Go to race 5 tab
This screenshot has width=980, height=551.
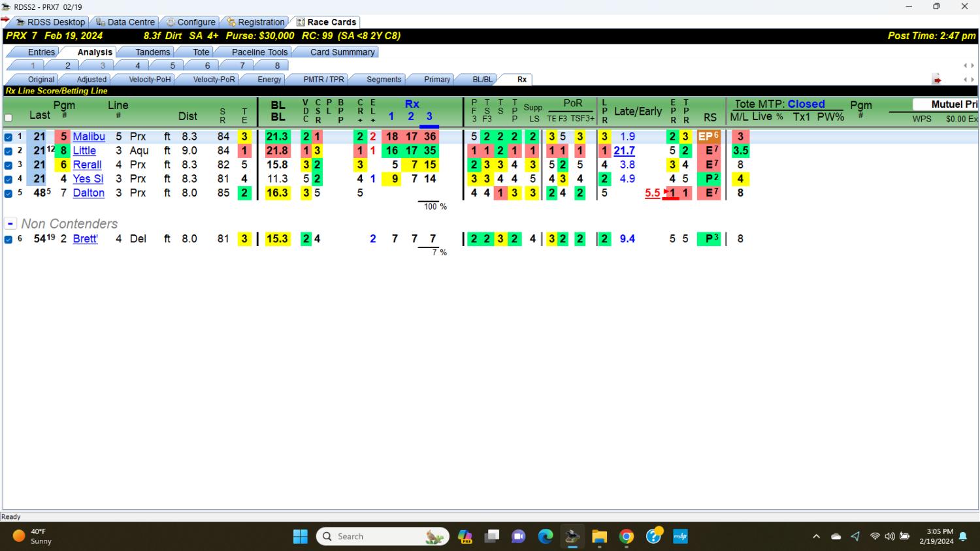172,66
